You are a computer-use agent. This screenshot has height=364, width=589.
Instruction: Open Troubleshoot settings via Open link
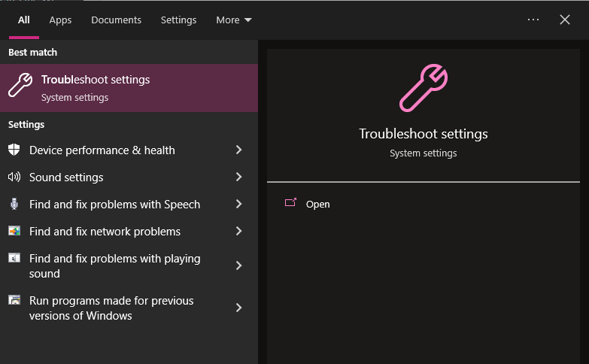(x=317, y=205)
